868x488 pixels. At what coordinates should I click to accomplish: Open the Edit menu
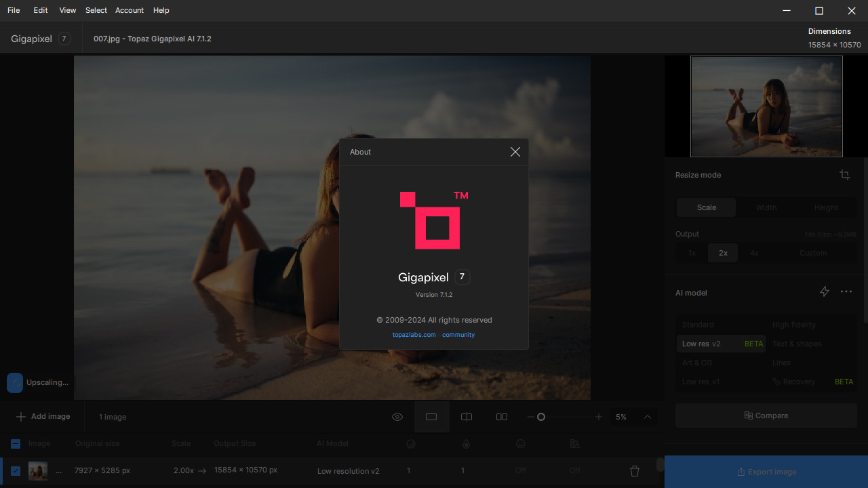40,10
